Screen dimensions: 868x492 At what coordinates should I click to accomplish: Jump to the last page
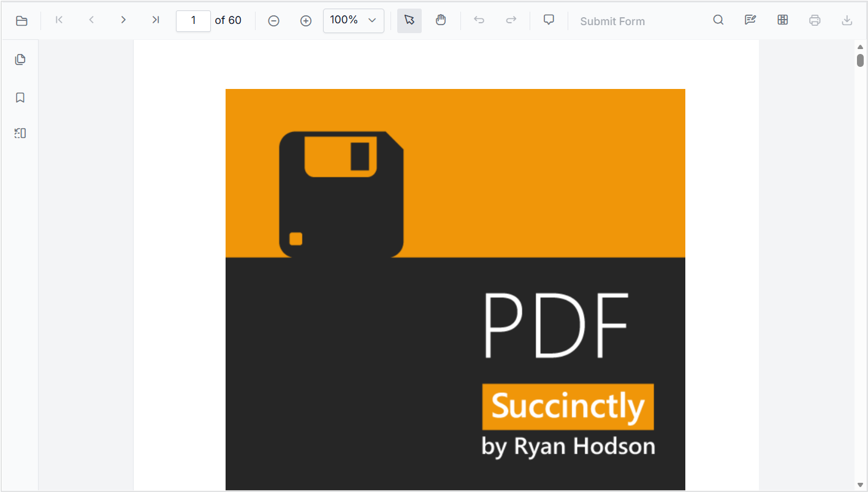pos(155,20)
